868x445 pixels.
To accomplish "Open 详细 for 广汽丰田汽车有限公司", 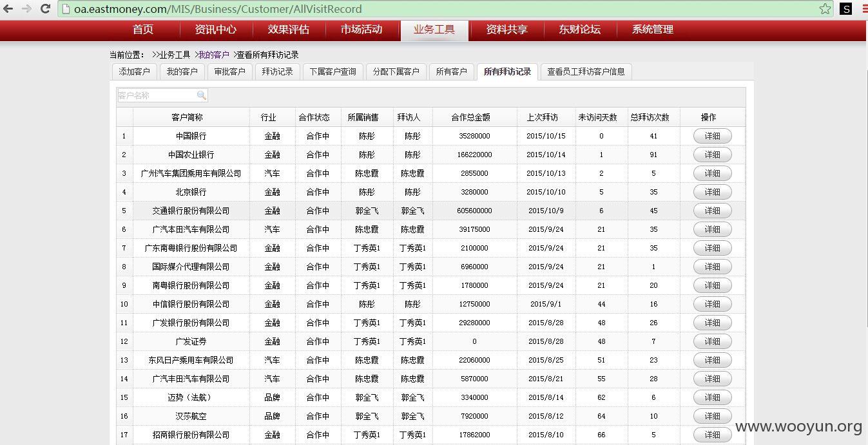I will pyautogui.click(x=712, y=379).
